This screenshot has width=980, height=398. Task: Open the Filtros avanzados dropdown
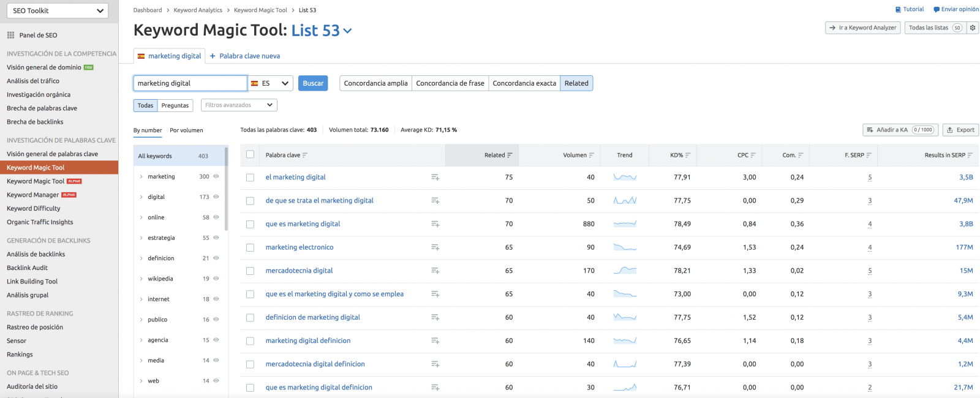239,105
